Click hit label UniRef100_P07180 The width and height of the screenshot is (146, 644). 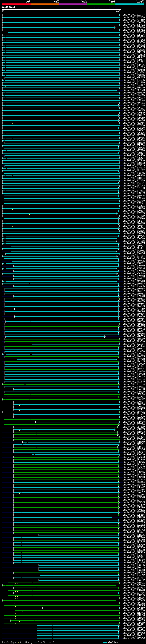tap(134, 125)
